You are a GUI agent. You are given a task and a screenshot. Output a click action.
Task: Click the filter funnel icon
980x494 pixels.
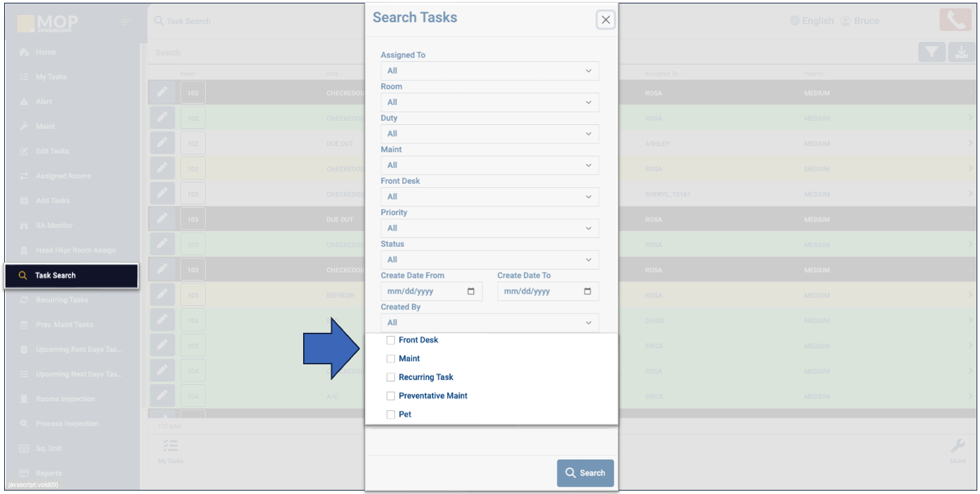[x=931, y=52]
